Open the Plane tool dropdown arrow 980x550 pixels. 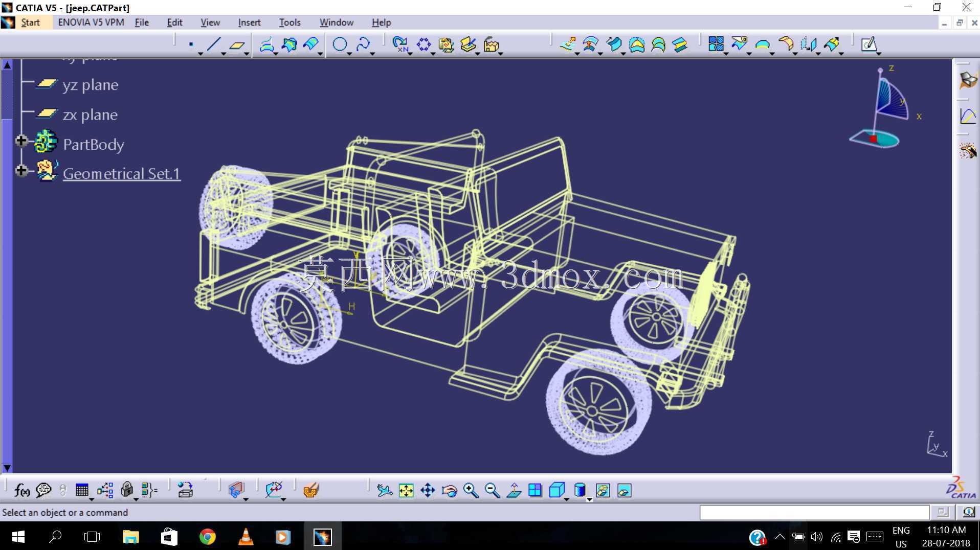[247, 54]
